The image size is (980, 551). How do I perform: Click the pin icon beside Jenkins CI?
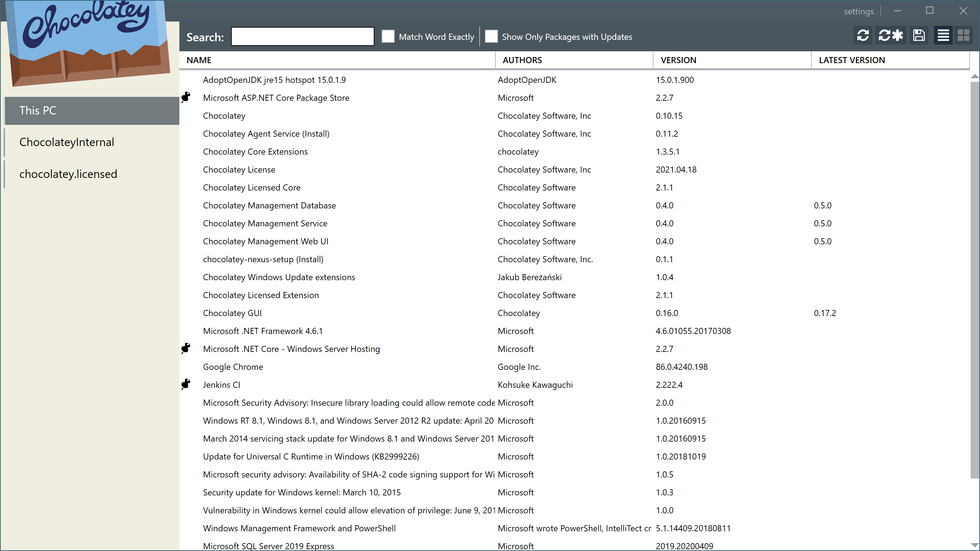[186, 384]
